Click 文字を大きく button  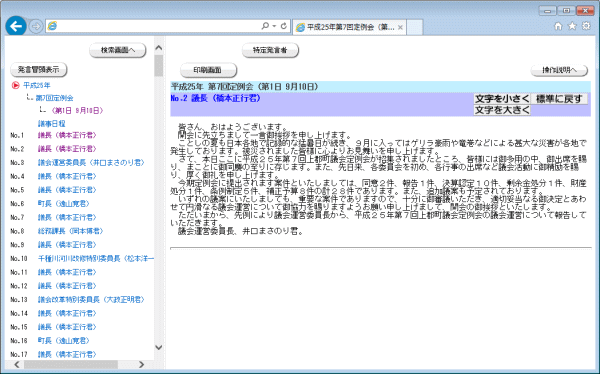pos(502,110)
